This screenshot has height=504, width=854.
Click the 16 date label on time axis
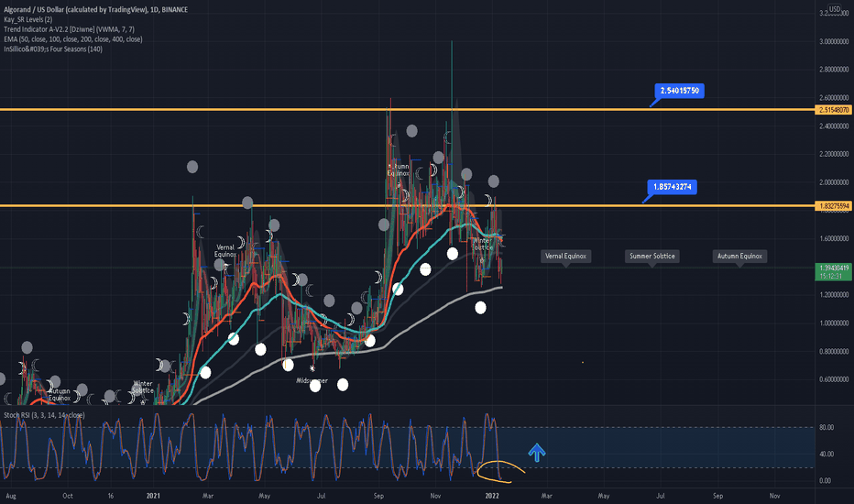click(111, 496)
